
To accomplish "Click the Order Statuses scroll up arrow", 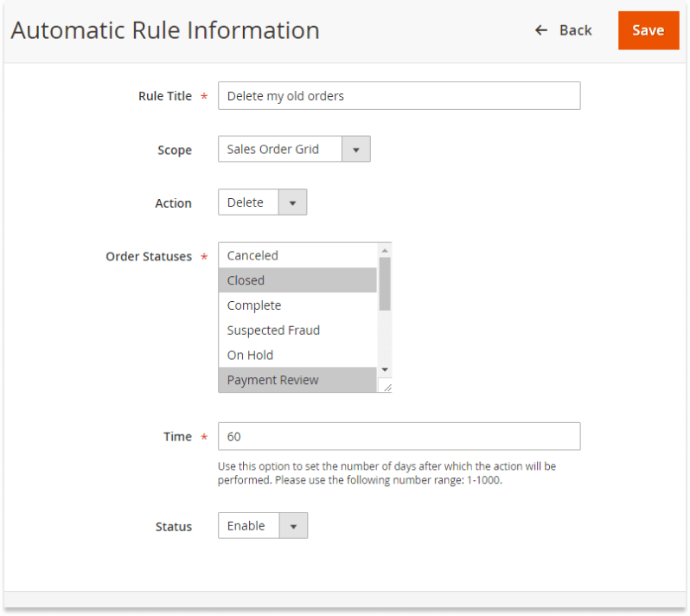I will (x=385, y=251).
